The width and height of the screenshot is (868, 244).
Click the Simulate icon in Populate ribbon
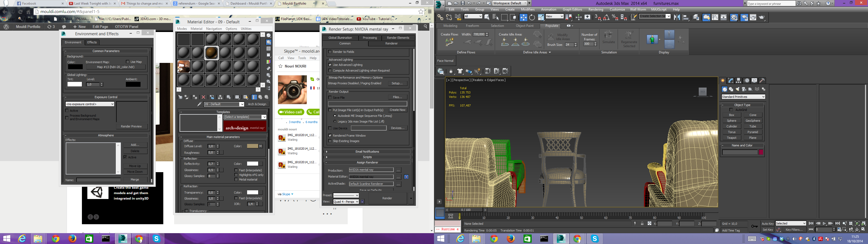tap(608, 37)
